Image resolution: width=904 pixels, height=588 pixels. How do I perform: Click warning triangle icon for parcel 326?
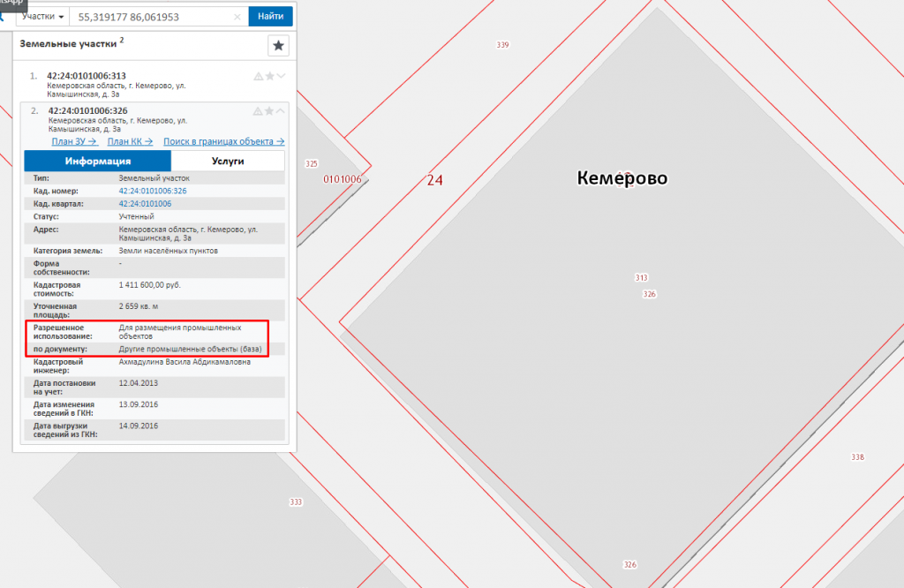(258, 111)
